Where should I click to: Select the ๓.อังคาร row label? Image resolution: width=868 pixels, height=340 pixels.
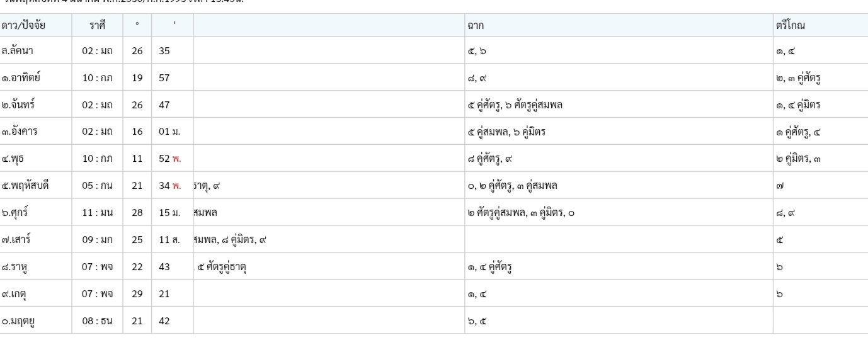[22, 133]
